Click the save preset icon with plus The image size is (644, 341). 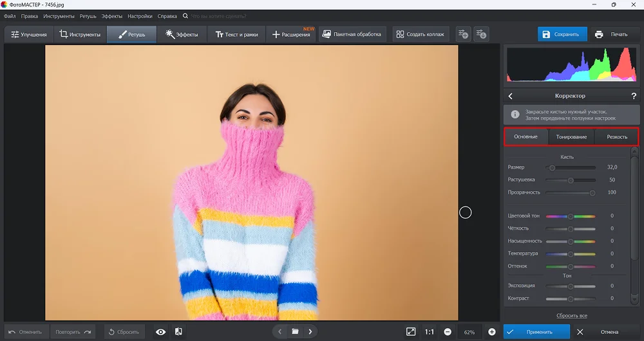(x=463, y=34)
